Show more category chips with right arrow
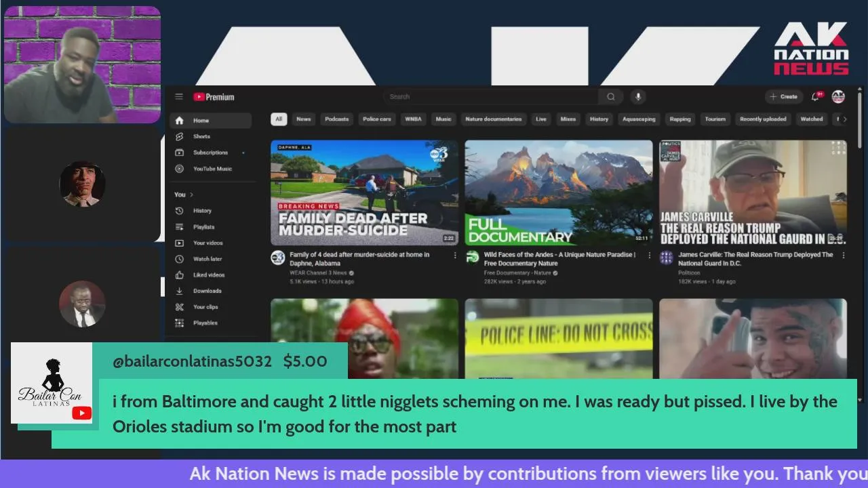 844,119
